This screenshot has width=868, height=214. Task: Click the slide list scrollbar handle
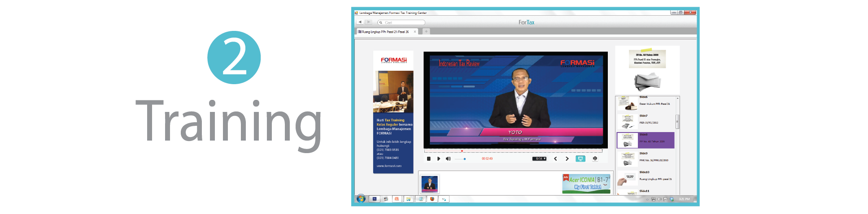click(677, 121)
